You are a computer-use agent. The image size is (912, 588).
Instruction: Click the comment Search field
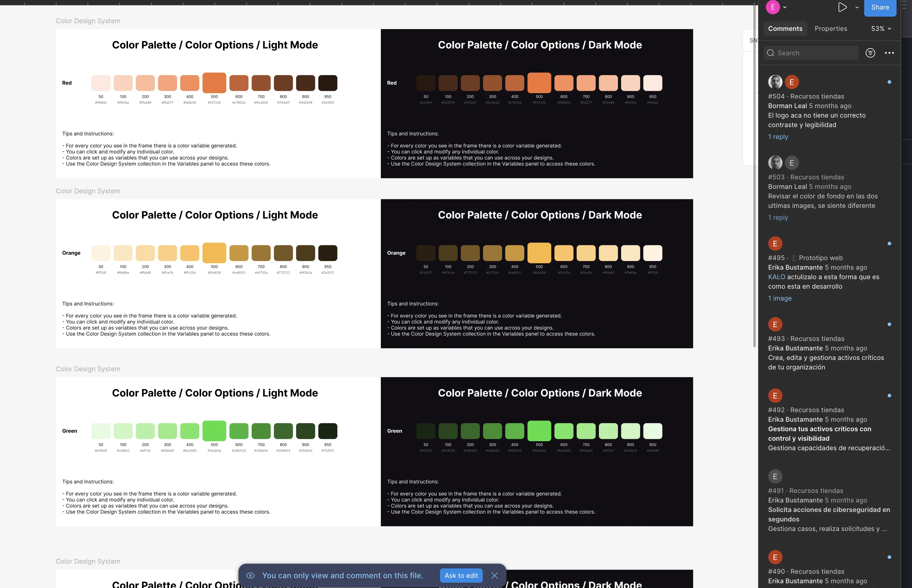pyautogui.click(x=811, y=53)
